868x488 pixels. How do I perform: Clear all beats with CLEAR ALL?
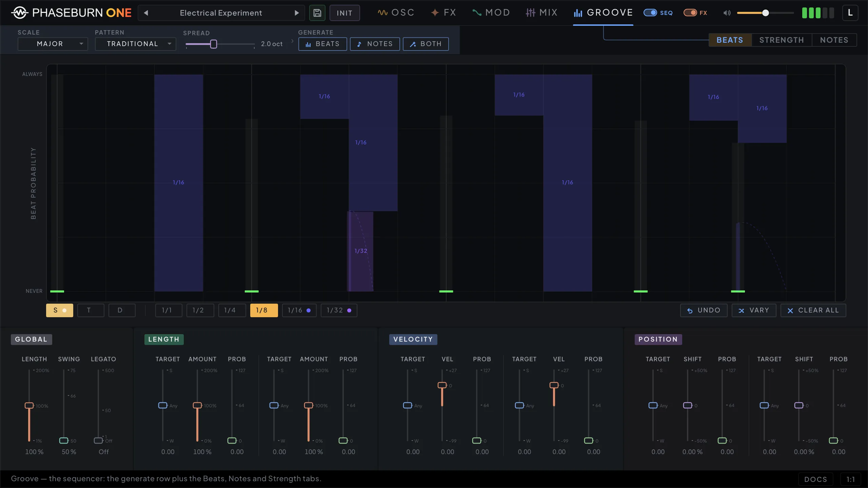tap(813, 310)
